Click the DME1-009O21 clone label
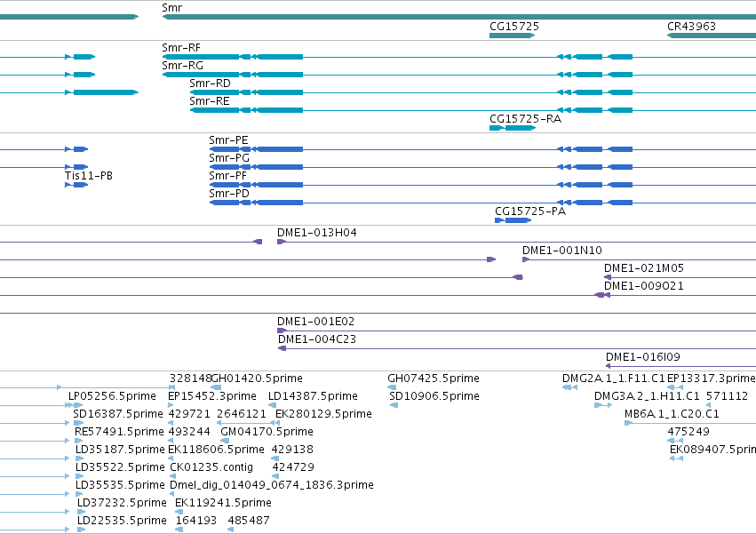This screenshot has width=756, height=534. (644, 286)
